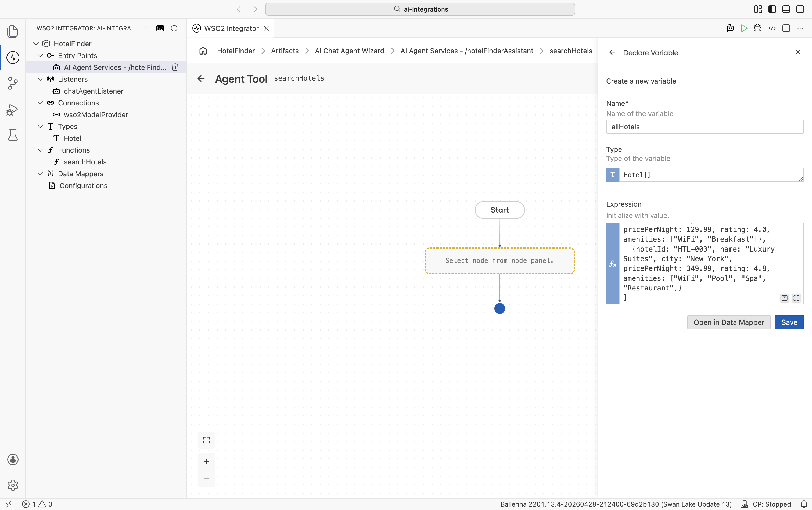
Task: Toggle the secondary sidebar layout
Action: pos(800,9)
